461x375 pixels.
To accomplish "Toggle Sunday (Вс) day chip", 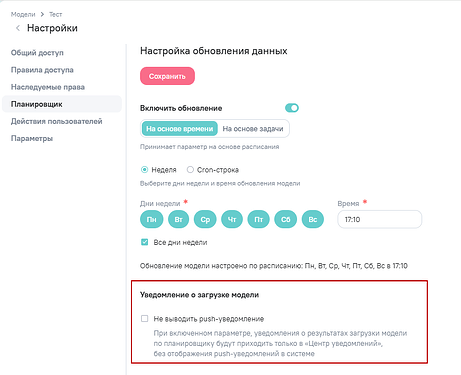I will pos(313,219).
